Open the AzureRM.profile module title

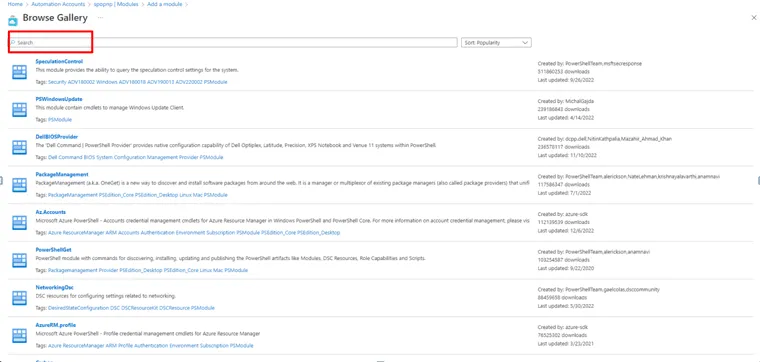tap(56, 325)
